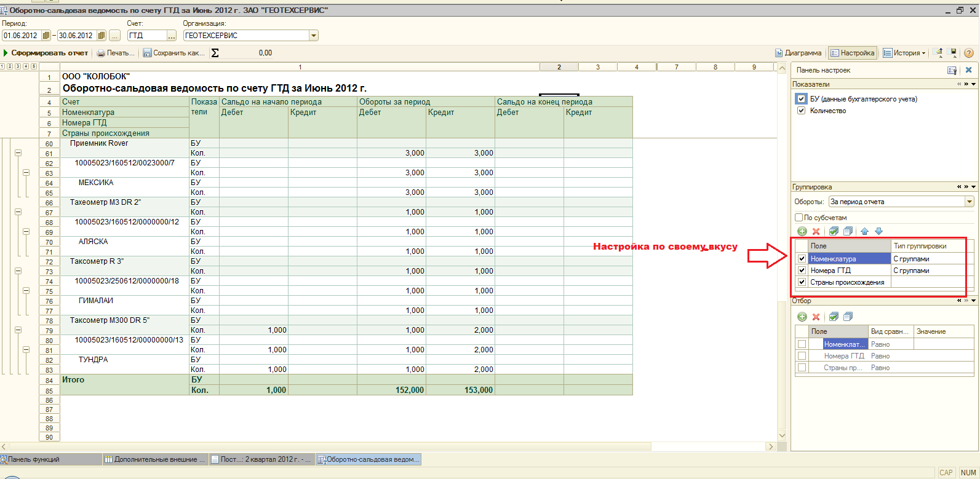Click the period selection ellipsis button
Image resolution: width=980 pixels, height=479 pixels.
[x=114, y=36]
